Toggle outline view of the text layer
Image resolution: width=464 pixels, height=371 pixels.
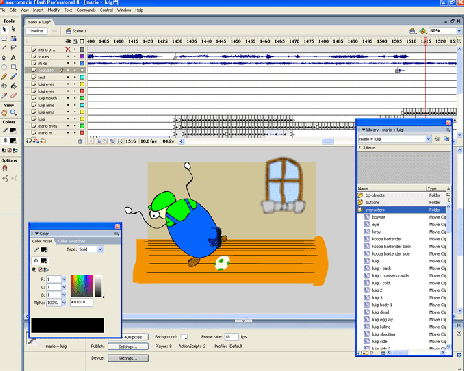(82, 77)
